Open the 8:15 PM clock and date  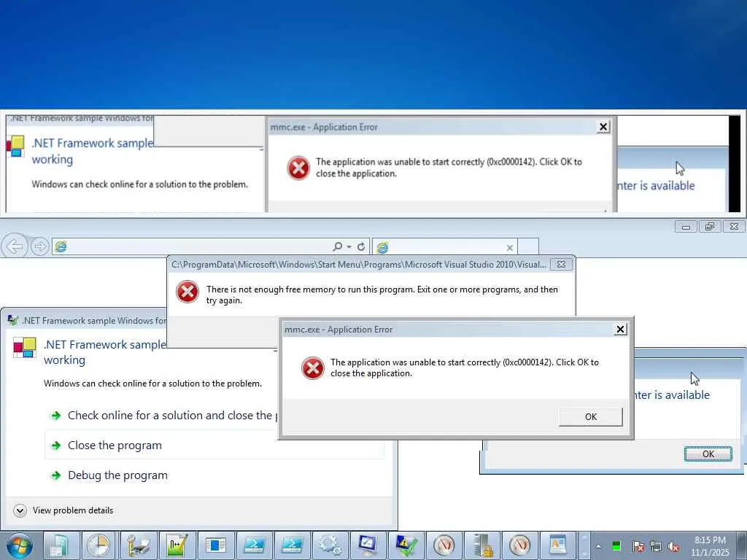tap(710, 546)
